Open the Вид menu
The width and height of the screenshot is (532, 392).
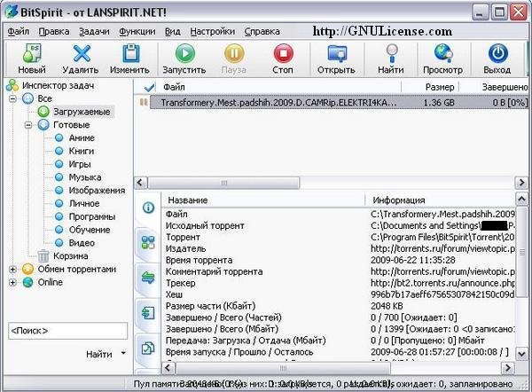(173, 31)
